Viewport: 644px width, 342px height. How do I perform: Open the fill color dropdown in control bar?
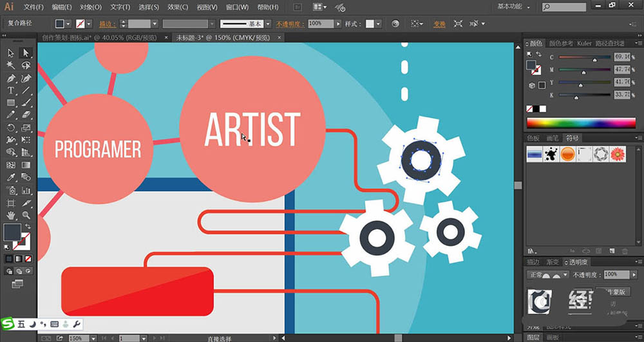(x=68, y=24)
